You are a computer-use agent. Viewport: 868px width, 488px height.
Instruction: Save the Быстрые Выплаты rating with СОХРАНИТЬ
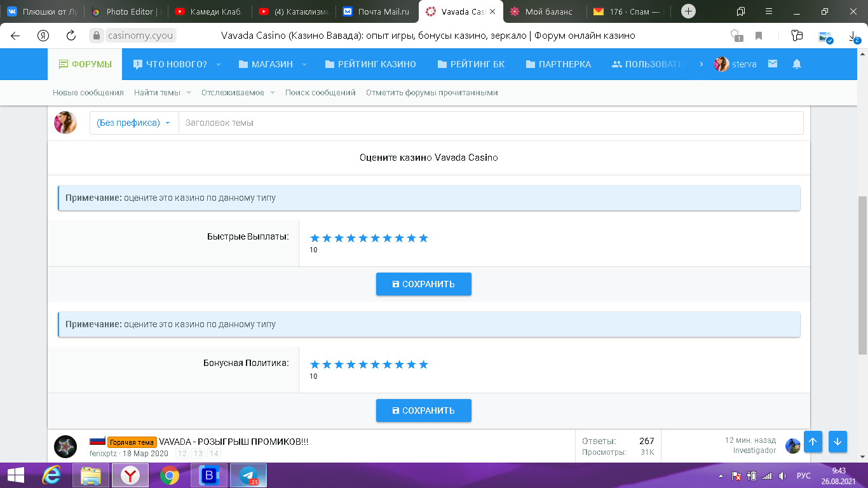(x=424, y=284)
